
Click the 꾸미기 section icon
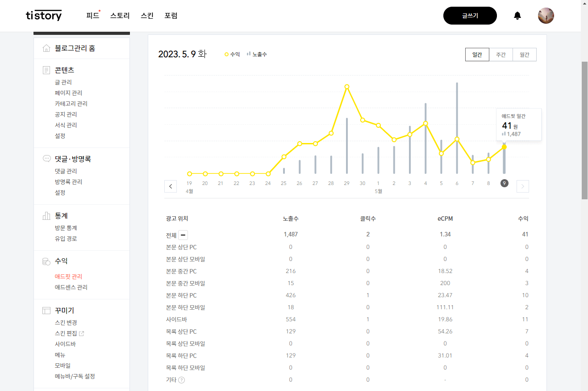pyautogui.click(x=46, y=310)
